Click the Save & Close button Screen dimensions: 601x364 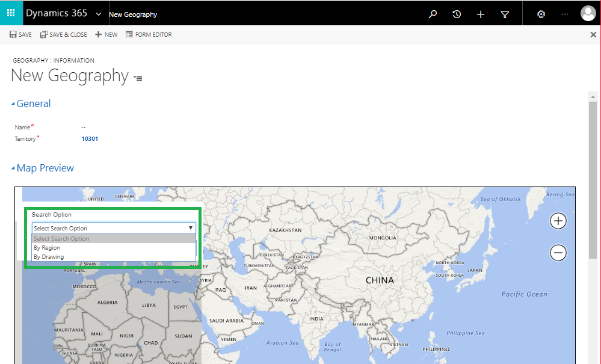click(x=64, y=35)
